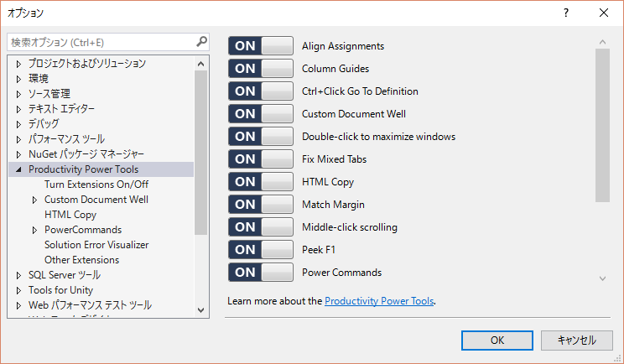Click the OK button
The width and height of the screenshot is (624, 364).
497,341
